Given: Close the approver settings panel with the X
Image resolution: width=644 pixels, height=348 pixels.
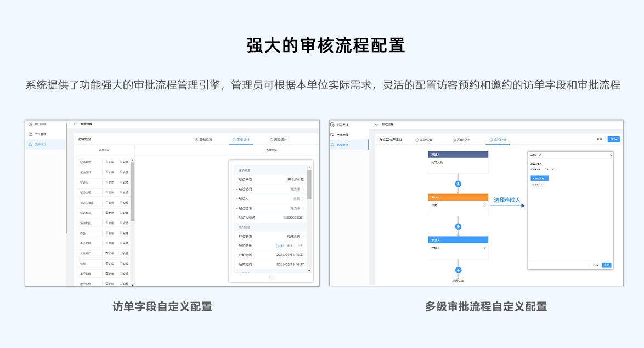Looking at the screenshot, I should point(611,155).
